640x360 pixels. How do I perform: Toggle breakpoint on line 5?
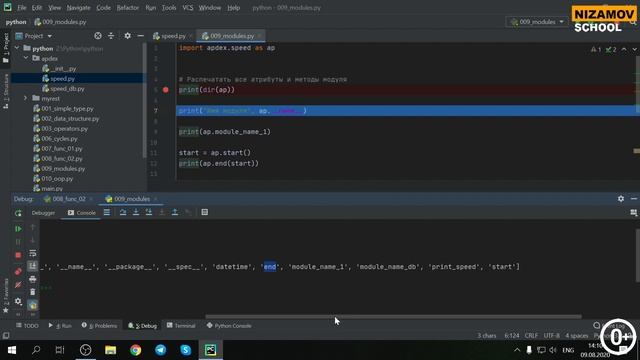click(x=166, y=90)
